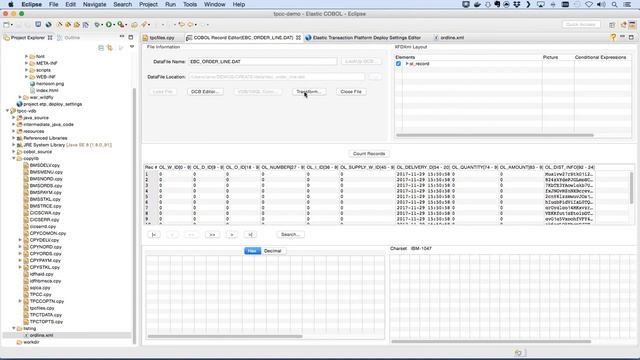Viewport: 640px width, 360px height.
Task: Close the COBOL Record Editor tab
Action: coord(298,38)
